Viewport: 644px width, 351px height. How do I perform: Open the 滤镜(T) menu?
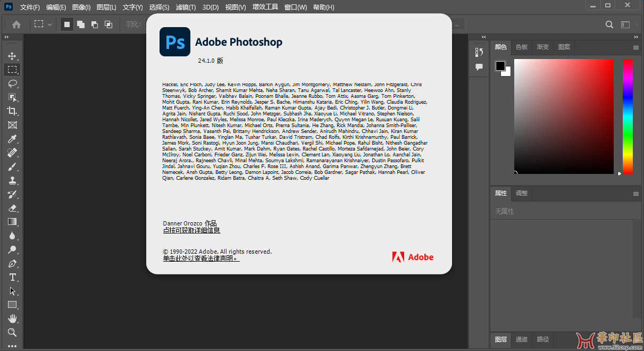tap(185, 7)
